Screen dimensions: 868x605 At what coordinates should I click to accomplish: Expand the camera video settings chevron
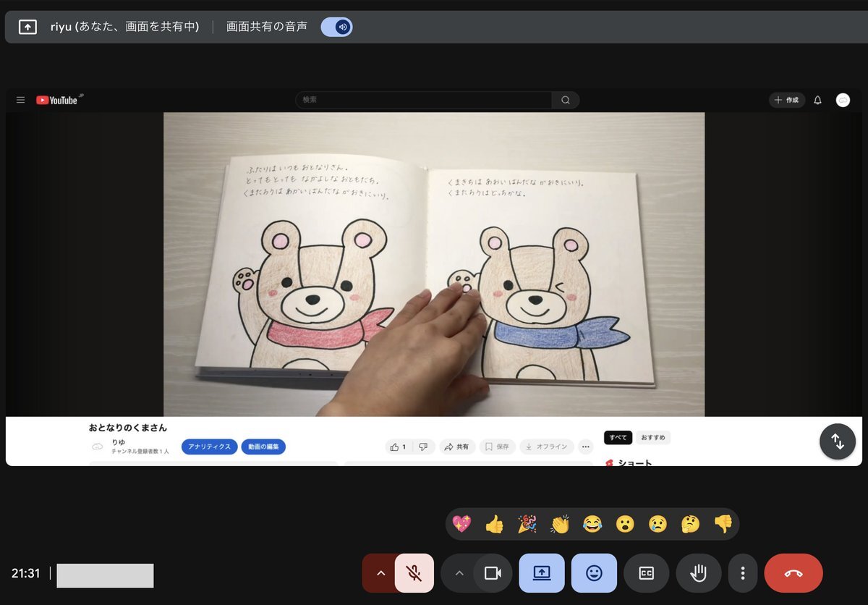[x=459, y=573]
